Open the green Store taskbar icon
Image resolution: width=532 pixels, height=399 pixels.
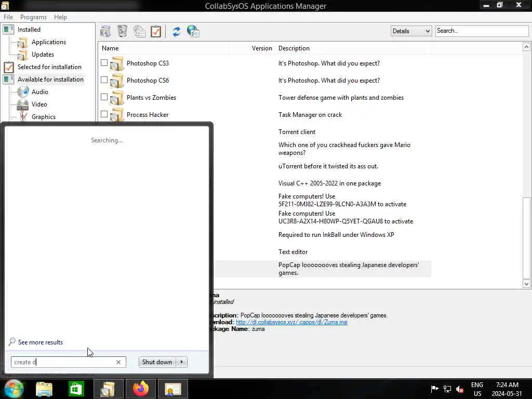tap(76, 389)
